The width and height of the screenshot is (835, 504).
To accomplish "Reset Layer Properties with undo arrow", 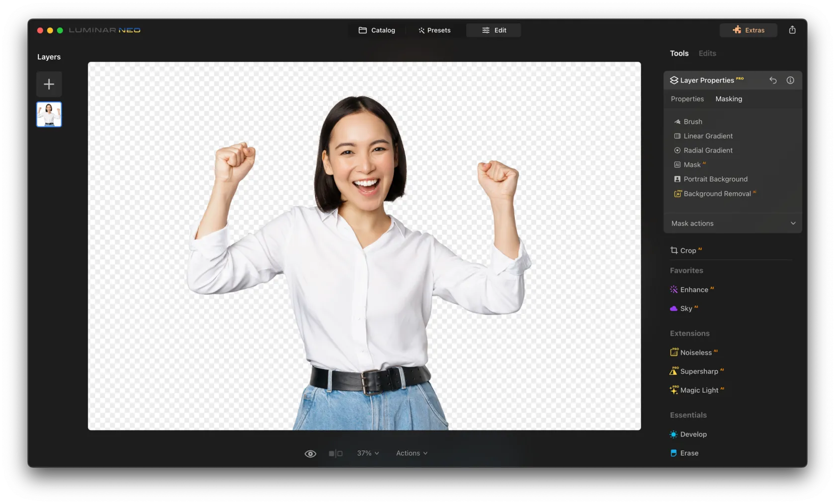I will (773, 80).
